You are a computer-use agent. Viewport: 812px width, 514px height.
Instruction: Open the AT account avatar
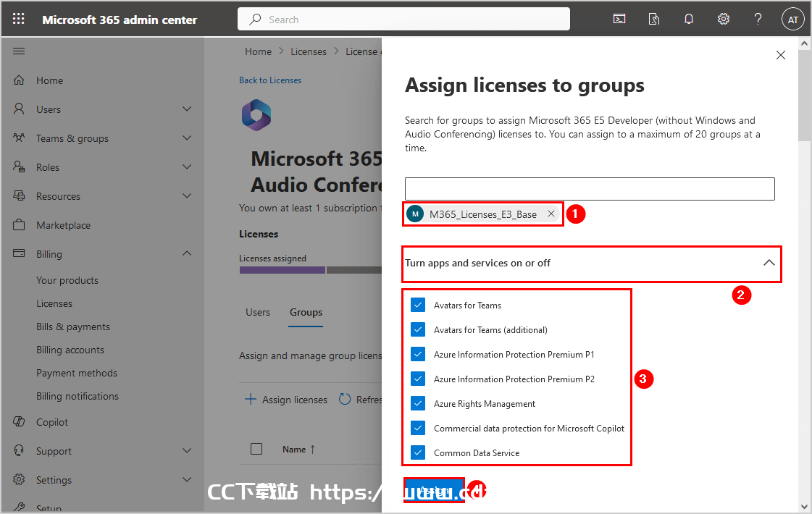[x=793, y=20]
